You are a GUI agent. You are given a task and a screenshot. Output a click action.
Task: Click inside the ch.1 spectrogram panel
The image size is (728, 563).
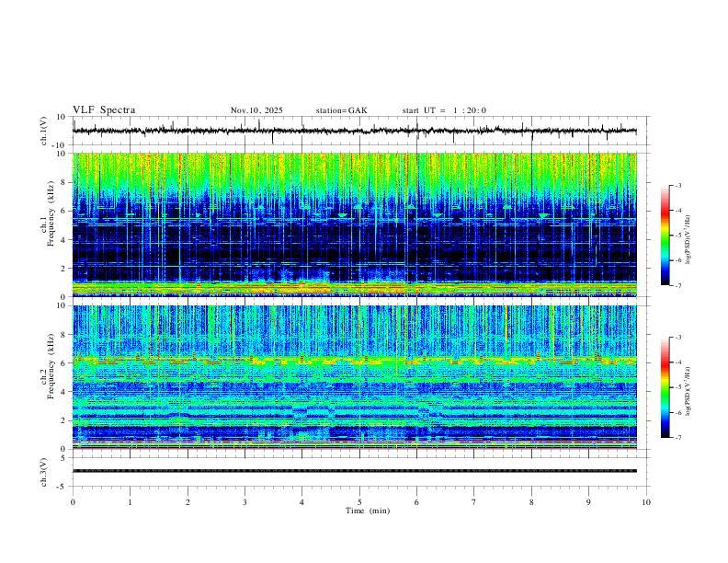[354, 224]
